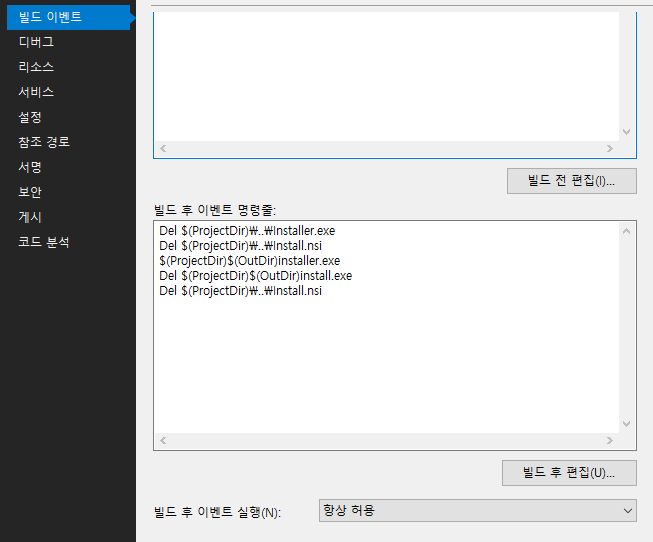This screenshot has width=653, height=542.
Task: Switch to the 보안 tab
Action: tap(30, 192)
